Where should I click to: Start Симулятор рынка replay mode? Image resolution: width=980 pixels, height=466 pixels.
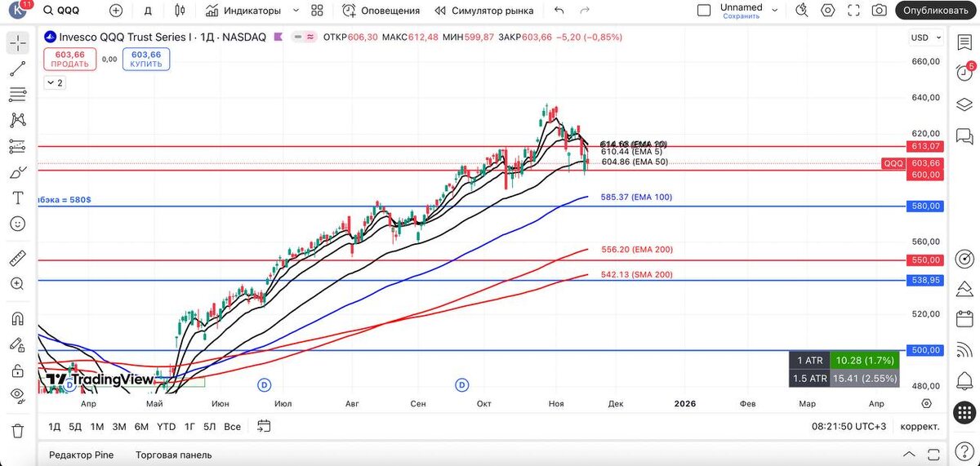[x=484, y=11]
